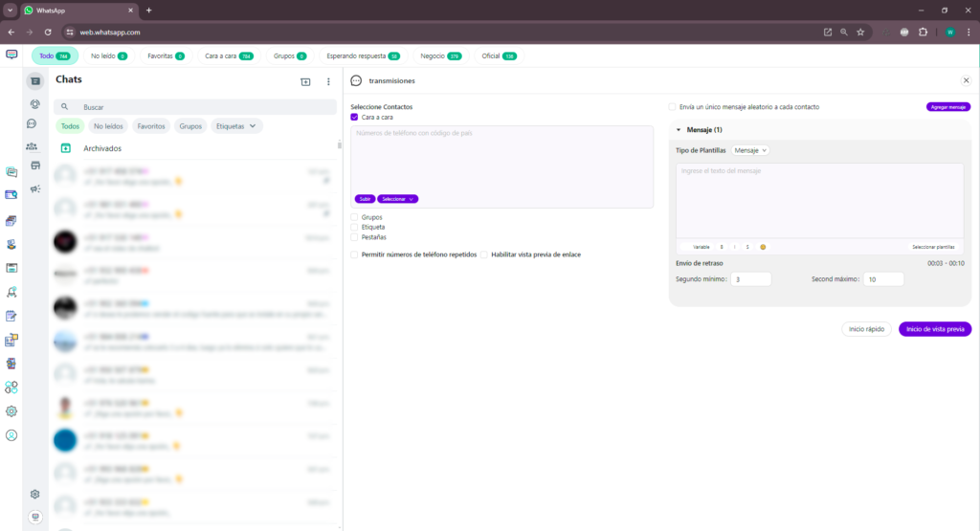Select the Chats icon in WhatsApp sidebar
This screenshot has height=531, width=980.
pos(35,81)
